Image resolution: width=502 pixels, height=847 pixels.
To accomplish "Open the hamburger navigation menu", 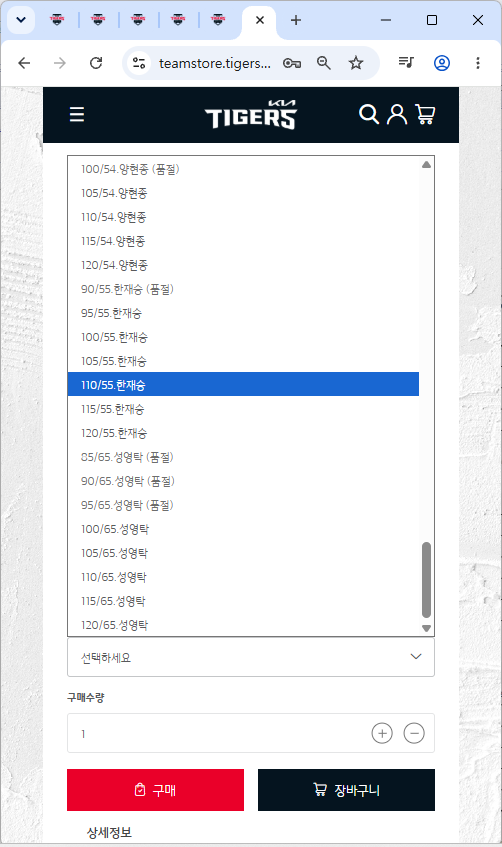I will click(77, 114).
